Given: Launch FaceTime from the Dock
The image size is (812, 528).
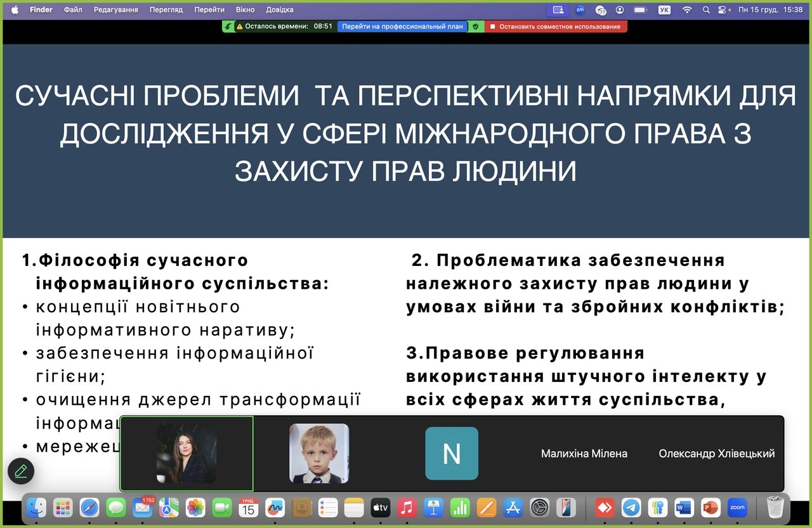Looking at the screenshot, I should pos(222,508).
